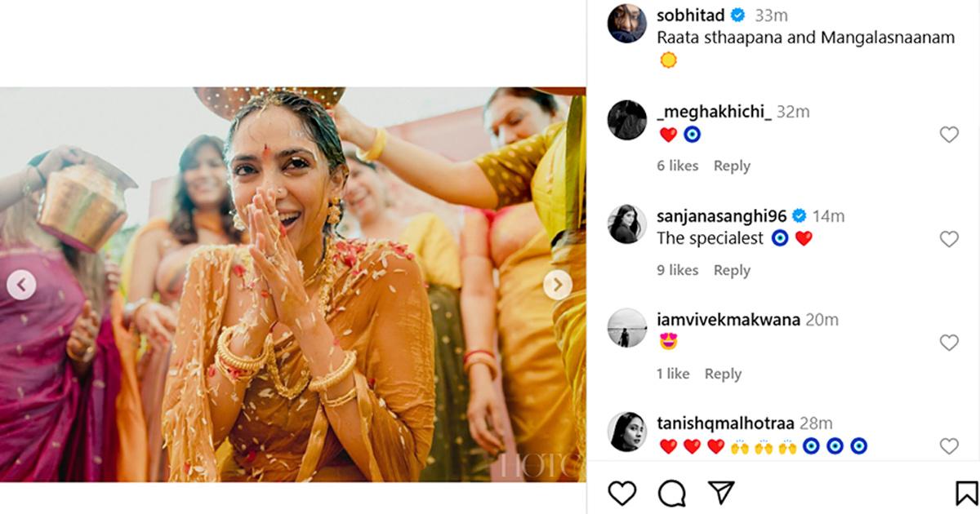Go to the next photo in carousel
This screenshot has width=980, height=514.
click(x=558, y=285)
